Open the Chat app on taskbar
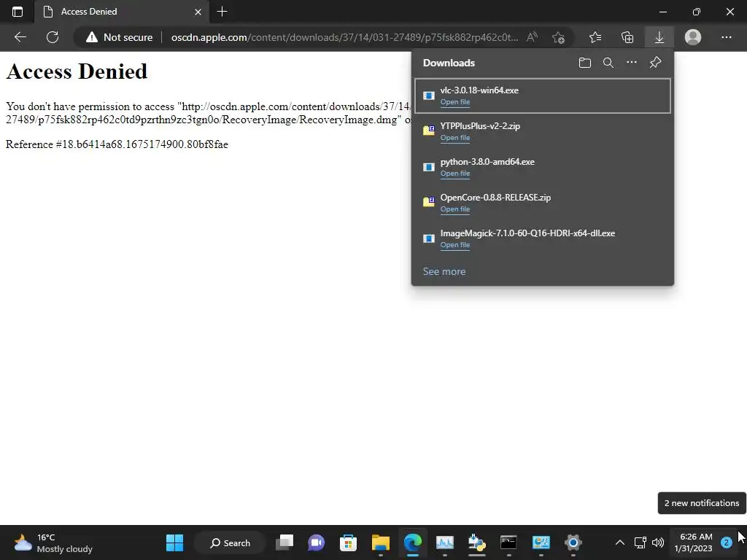The image size is (747, 560). pyautogui.click(x=317, y=542)
